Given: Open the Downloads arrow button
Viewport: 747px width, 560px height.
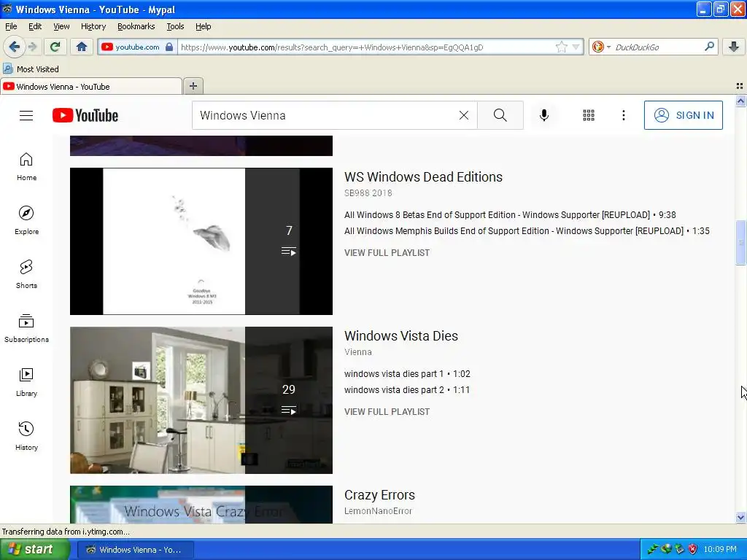Looking at the screenshot, I should [734, 47].
